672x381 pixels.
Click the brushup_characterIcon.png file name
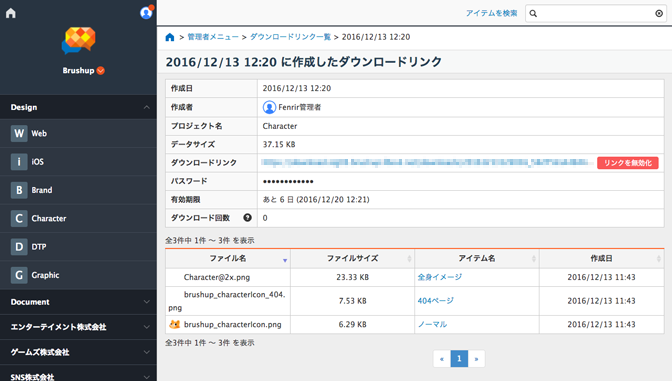pos(233,324)
